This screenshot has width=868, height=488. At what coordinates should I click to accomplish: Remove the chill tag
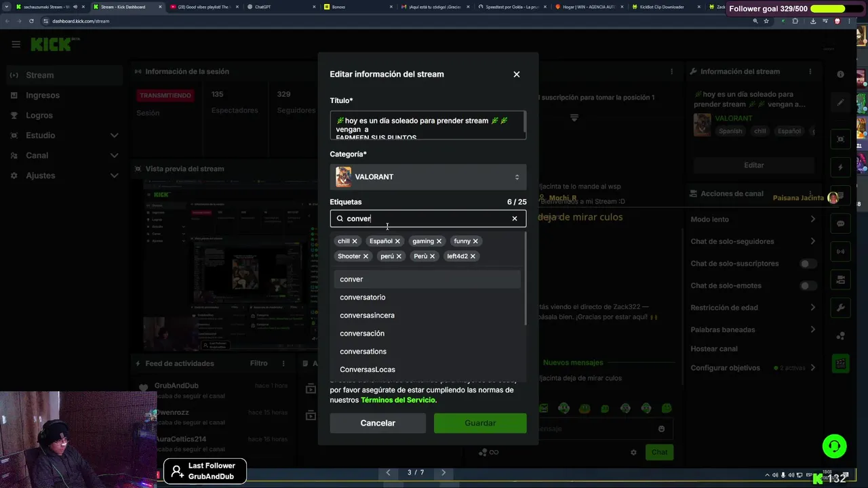pyautogui.click(x=355, y=241)
